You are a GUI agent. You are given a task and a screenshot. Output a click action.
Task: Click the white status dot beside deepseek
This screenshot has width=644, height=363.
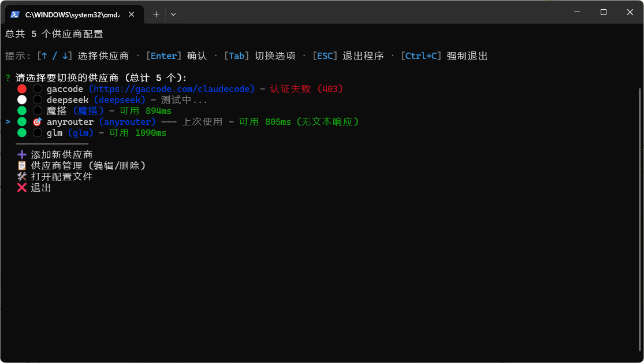pos(22,100)
